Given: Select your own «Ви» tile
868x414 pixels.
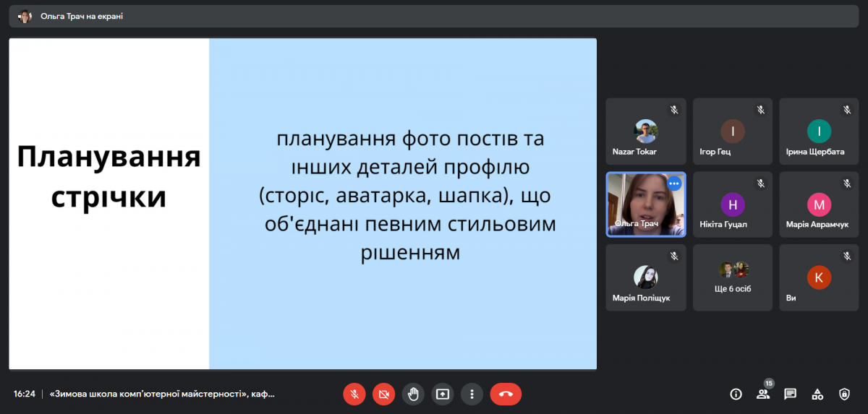Looking at the screenshot, I should (x=819, y=277).
